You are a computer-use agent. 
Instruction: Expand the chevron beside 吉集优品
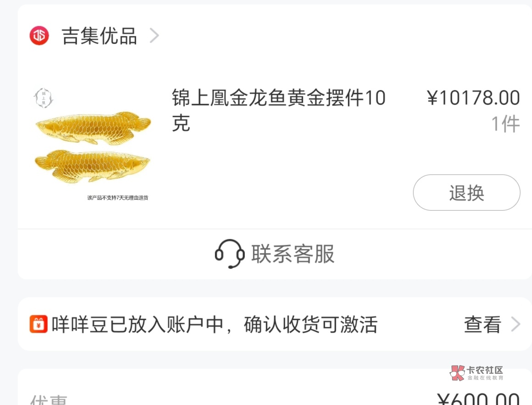tap(155, 36)
